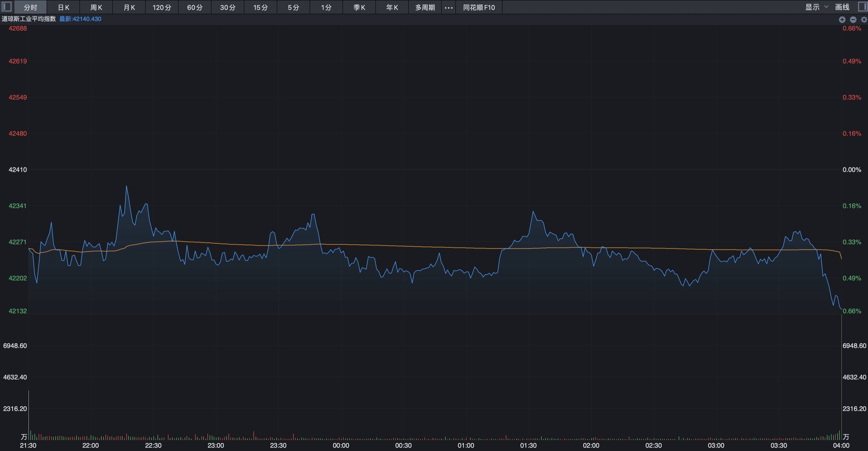The height and width of the screenshot is (451, 868).
Task: Click the 42619 price axis label
Action: point(18,61)
